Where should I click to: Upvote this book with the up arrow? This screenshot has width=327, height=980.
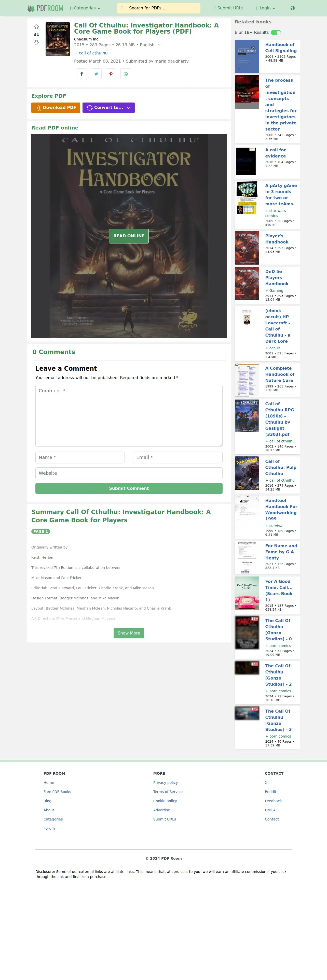click(x=36, y=27)
